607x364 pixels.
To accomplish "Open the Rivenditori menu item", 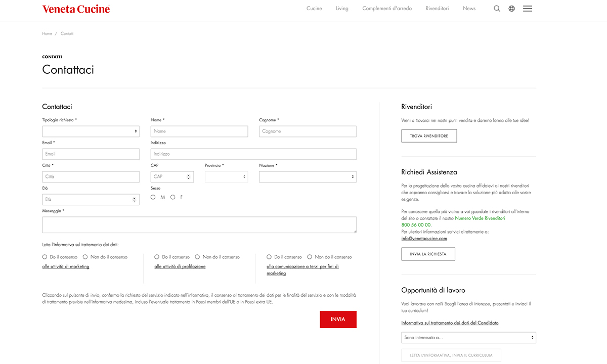I will (x=437, y=9).
